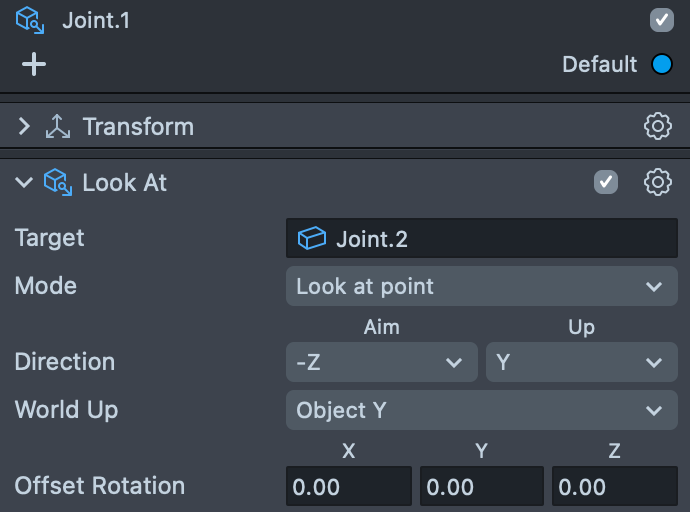This screenshot has width=690, height=512.
Task: Toggle the Joint.1 enabled checkbox
Action: (x=661, y=20)
